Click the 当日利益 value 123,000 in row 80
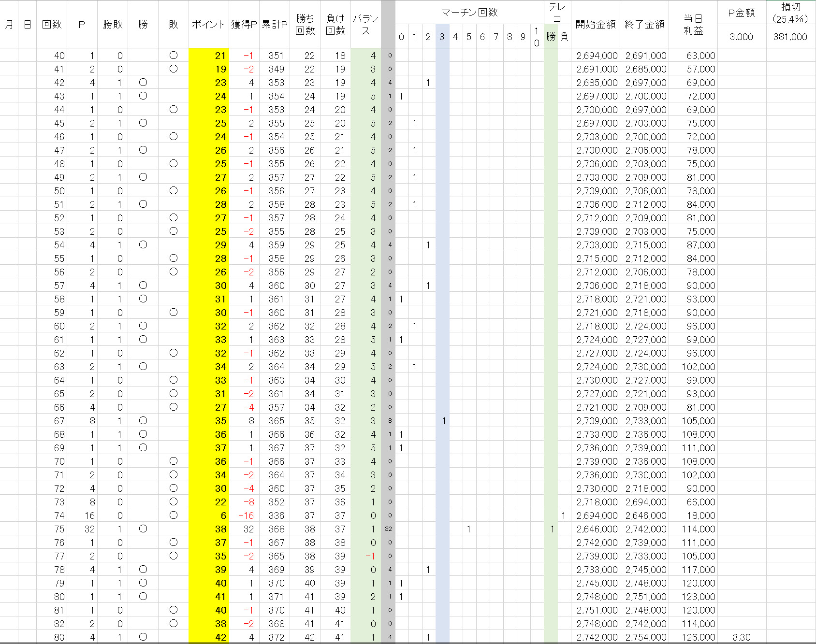 pyautogui.click(x=693, y=597)
